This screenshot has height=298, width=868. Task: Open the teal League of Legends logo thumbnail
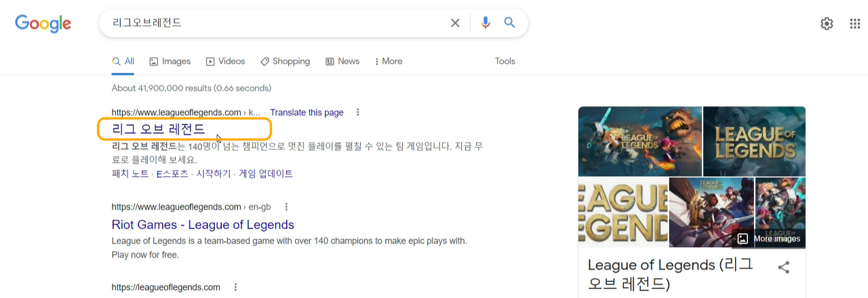[755, 141]
